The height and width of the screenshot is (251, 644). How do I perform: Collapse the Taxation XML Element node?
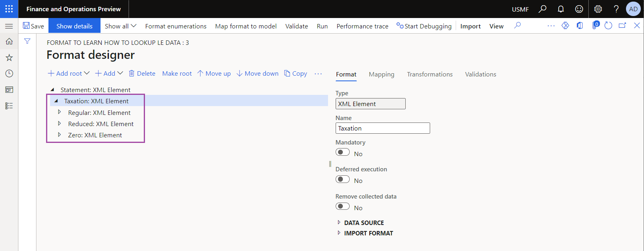tap(56, 101)
